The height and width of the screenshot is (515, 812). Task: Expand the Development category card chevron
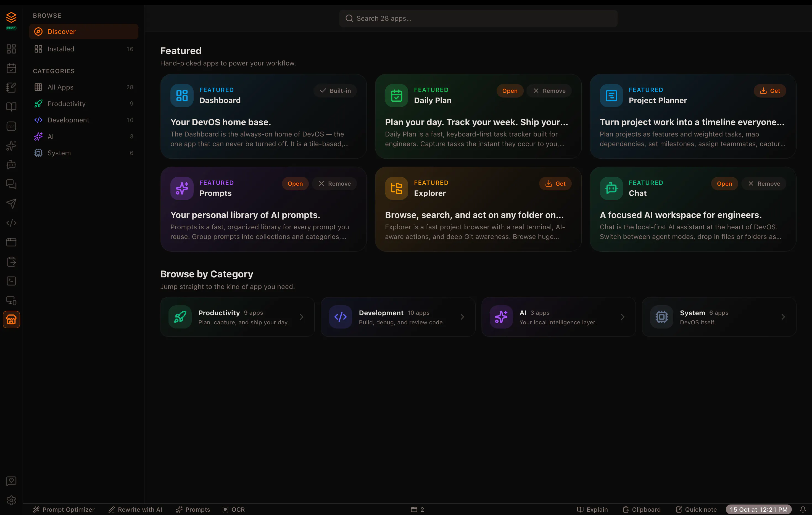coord(462,317)
